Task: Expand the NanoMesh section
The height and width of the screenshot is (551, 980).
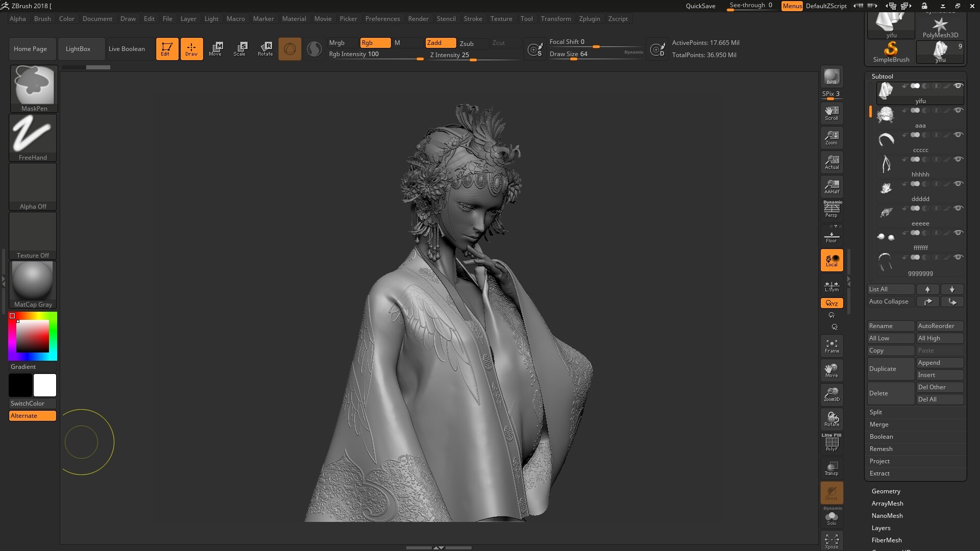Action: [887, 516]
